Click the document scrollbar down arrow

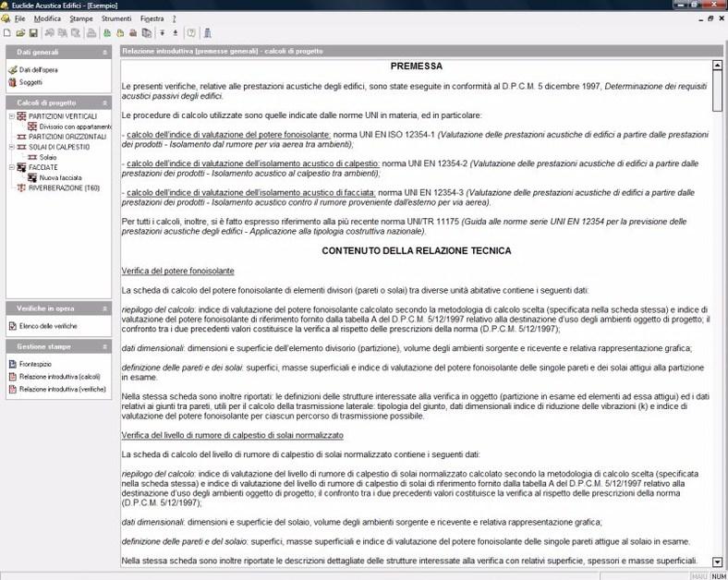pos(718,562)
